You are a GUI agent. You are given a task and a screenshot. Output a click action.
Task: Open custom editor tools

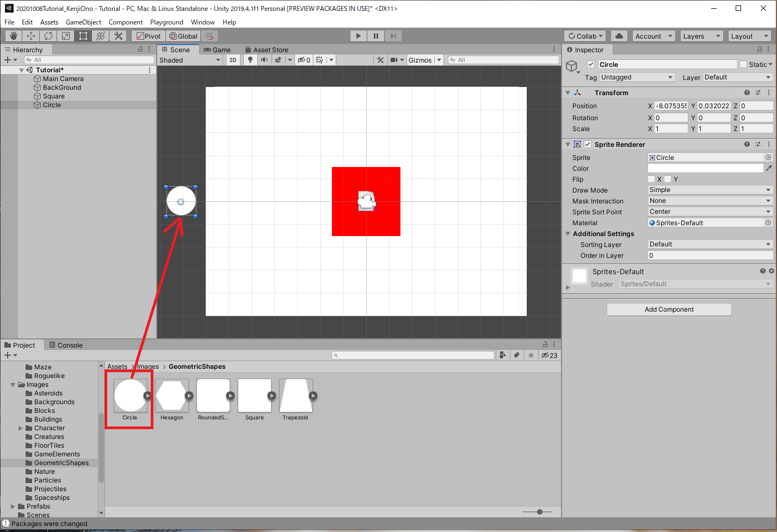coord(118,36)
